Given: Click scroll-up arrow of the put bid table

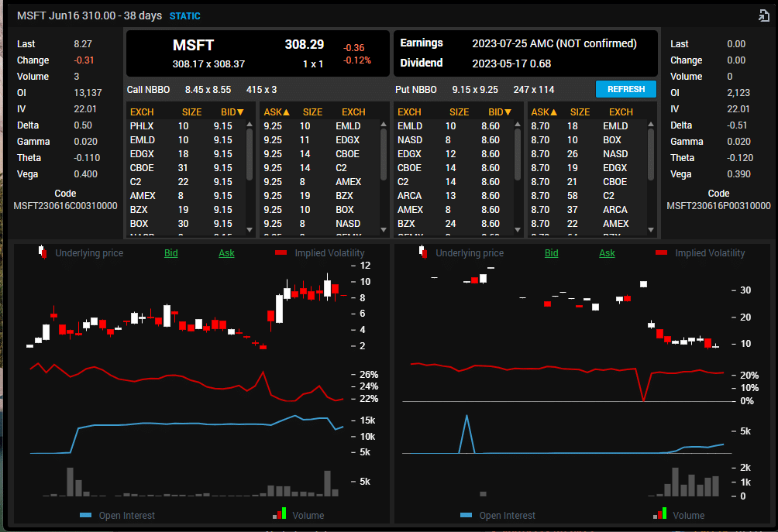Looking at the screenshot, I should click(x=518, y=125).
